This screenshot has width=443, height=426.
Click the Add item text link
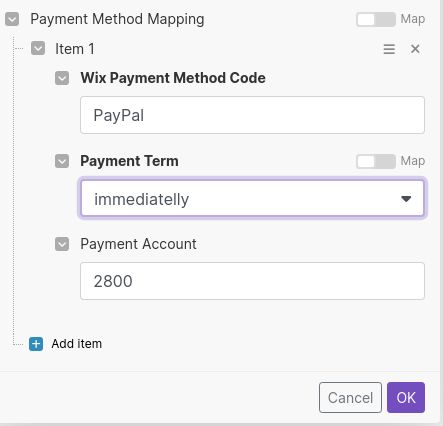(x=77, y=344)
